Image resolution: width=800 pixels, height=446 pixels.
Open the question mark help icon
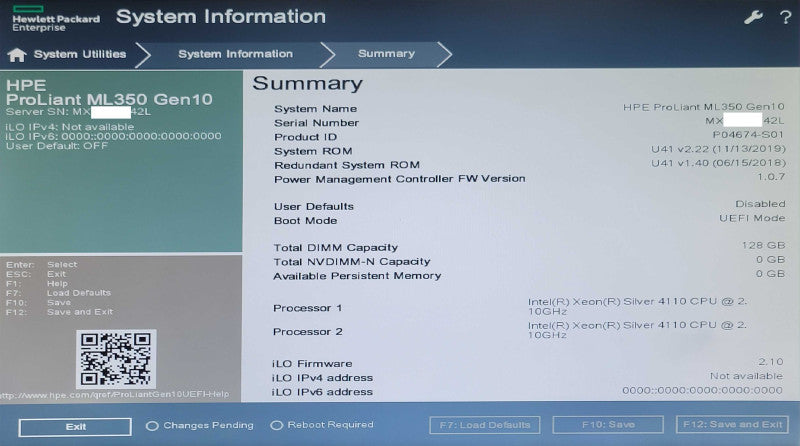[x=786, y=18]
